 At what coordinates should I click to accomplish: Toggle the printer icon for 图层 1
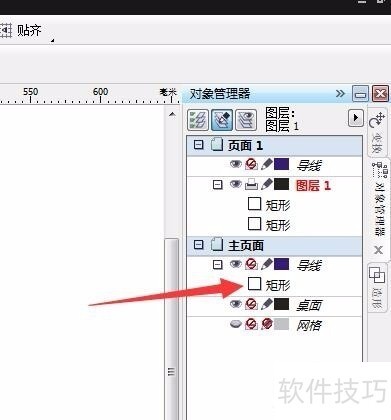pyautogui.click(x=251, y=184)
